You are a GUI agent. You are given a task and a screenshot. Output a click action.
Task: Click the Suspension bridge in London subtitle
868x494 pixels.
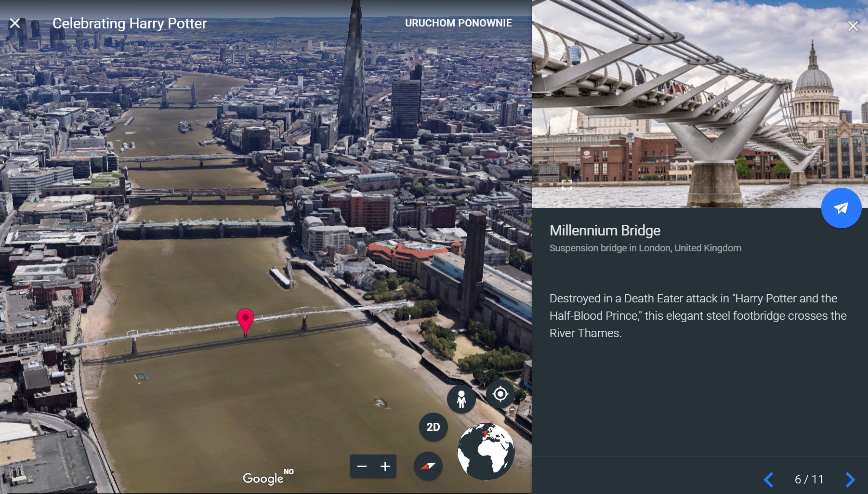645,248
